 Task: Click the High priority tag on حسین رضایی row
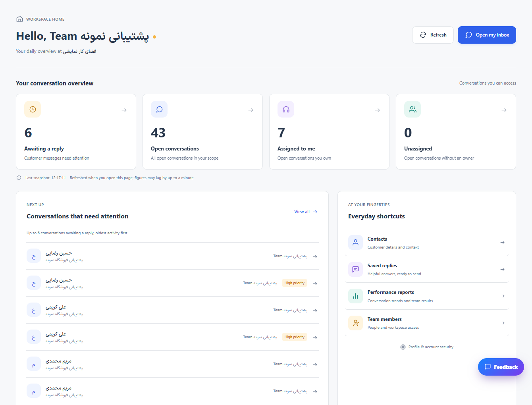(x=295, y=283)
